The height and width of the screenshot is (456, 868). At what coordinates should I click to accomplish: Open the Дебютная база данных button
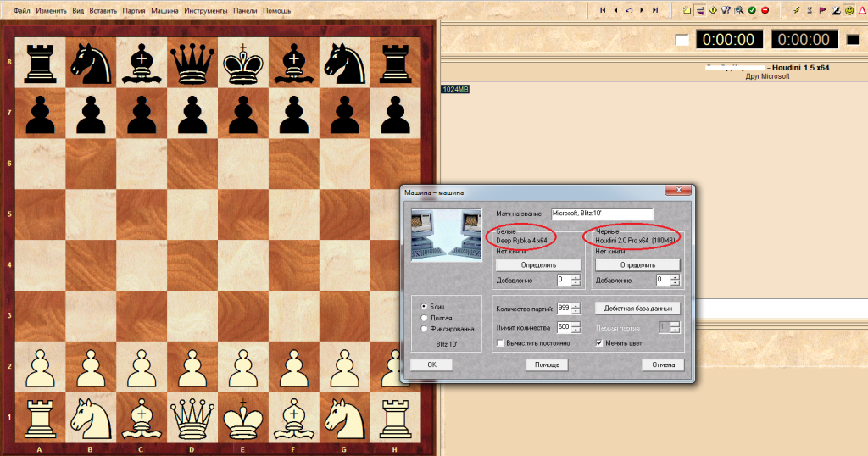tap(637, 308)
